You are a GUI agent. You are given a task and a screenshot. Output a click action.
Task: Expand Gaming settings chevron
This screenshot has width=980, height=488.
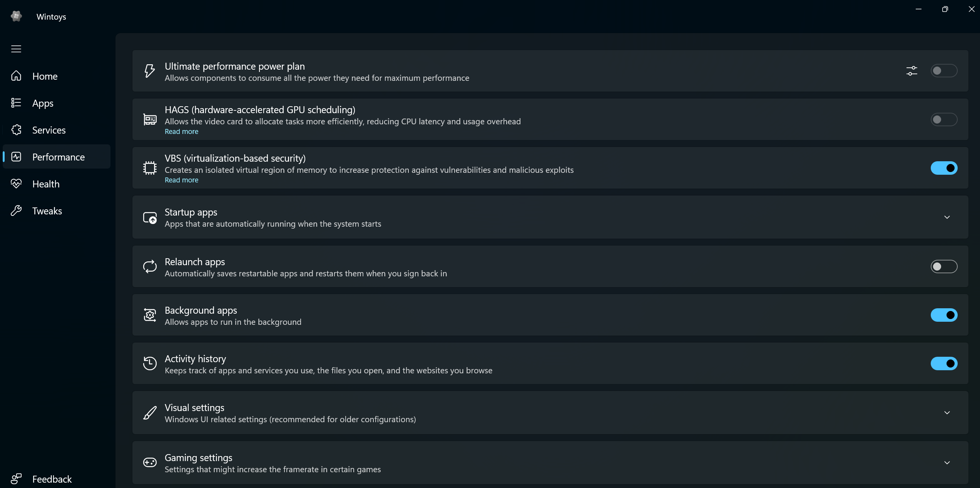[947, 463]
